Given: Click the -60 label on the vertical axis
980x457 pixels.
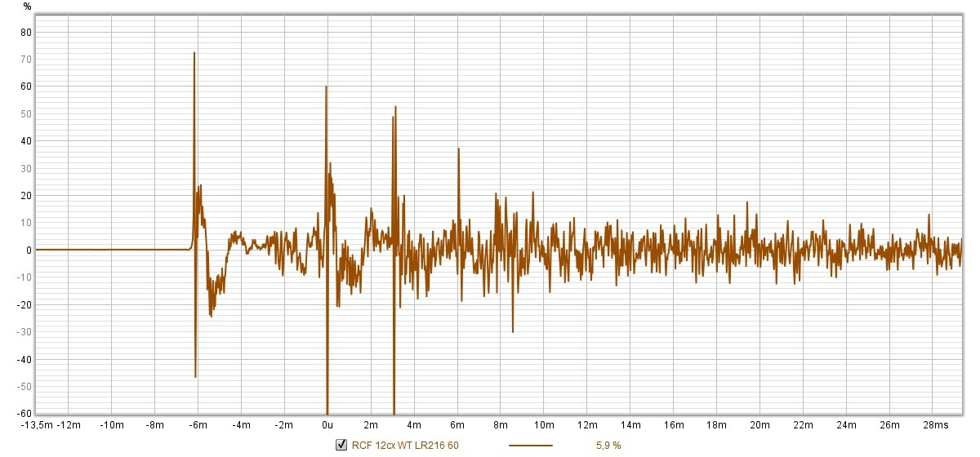Looking at the screenshot, I should coord(24,413).
